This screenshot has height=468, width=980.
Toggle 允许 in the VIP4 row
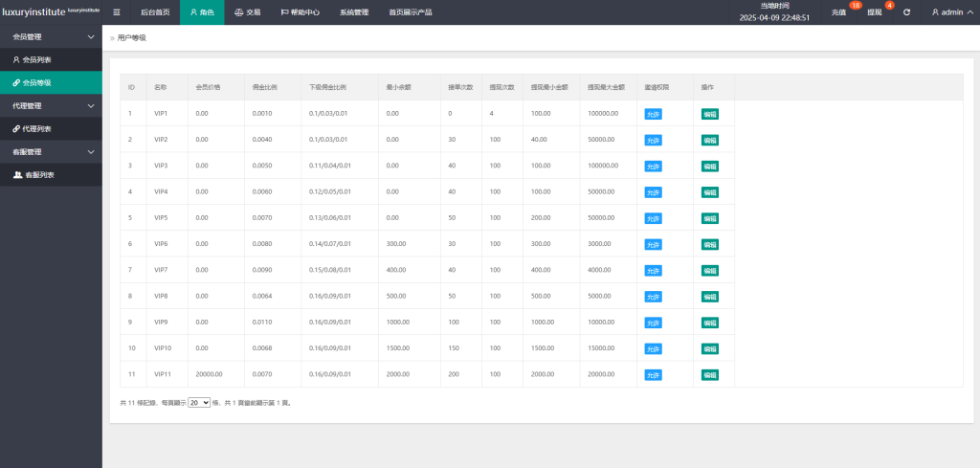point(653,191)
